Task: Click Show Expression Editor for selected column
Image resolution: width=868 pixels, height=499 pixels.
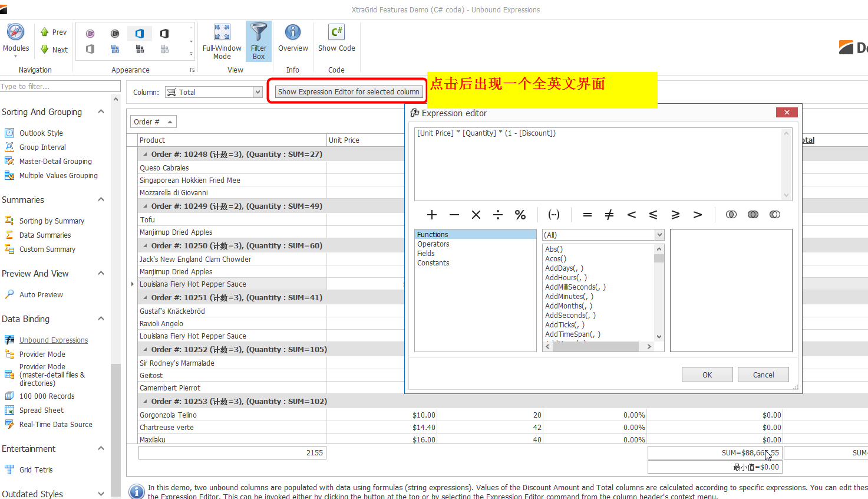Action: 348,92
